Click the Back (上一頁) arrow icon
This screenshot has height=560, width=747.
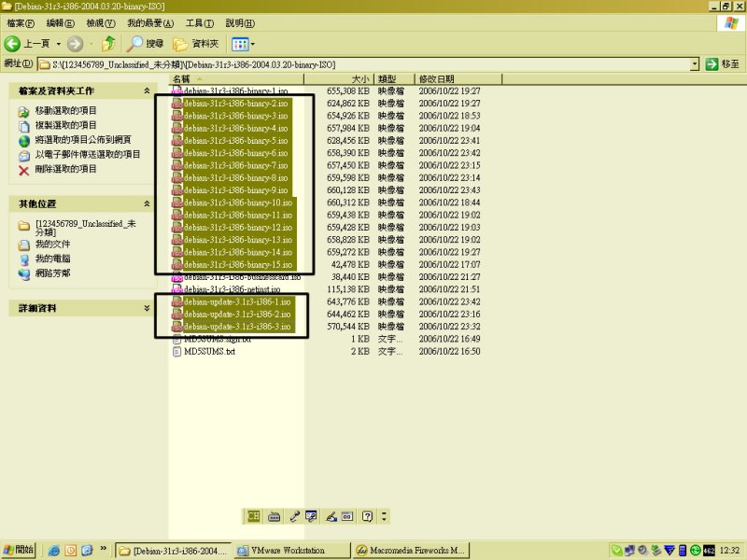[13, 44]
